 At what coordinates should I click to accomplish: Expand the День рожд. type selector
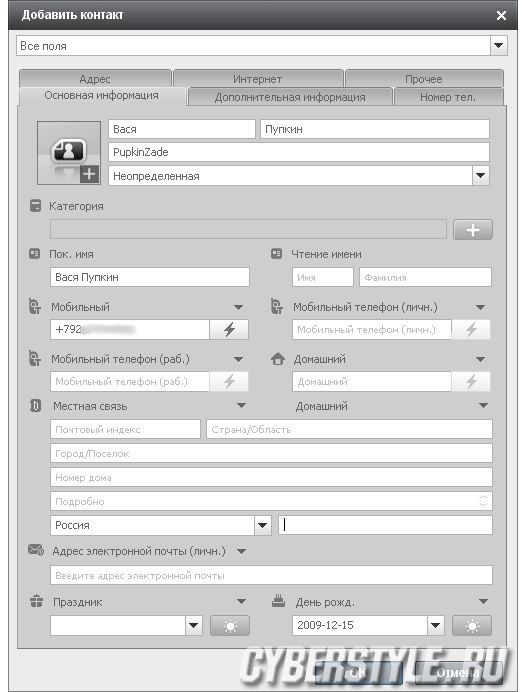click(483, 601)
